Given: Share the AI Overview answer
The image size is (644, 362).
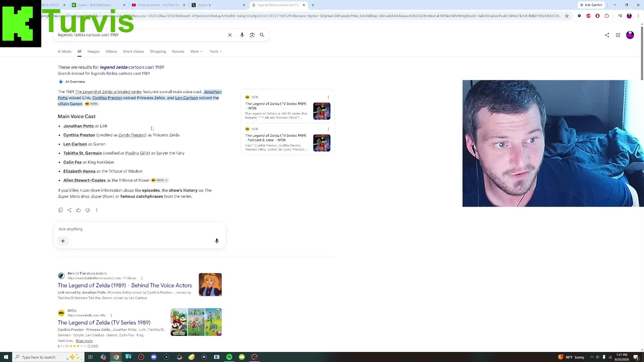Looking at the screenshot, I should (69, 210).
